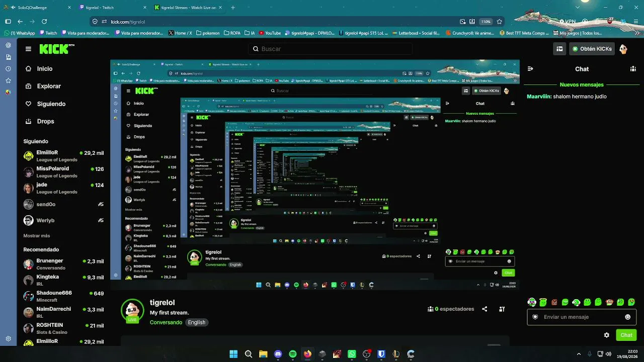Screen dimensions: 644x362
Task: Open NaimDarrechi's recommended channel
Action: click(64, 312)
